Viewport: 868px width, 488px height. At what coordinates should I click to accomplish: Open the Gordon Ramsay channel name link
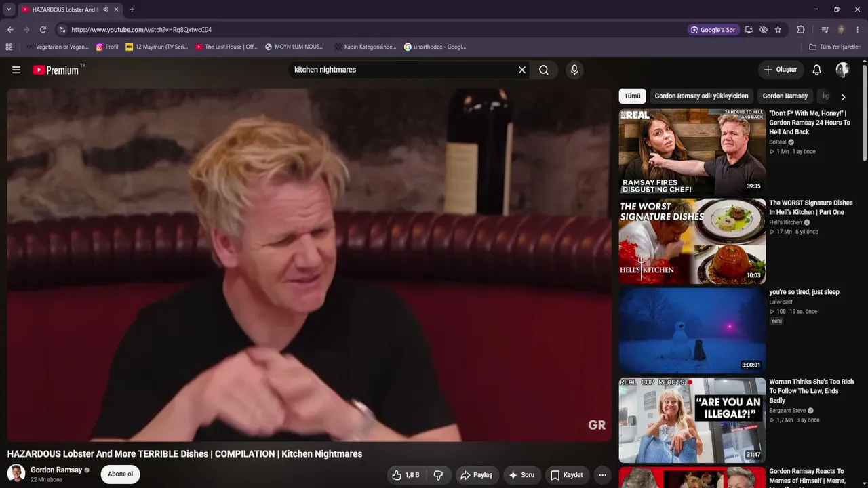coord(56,470)
